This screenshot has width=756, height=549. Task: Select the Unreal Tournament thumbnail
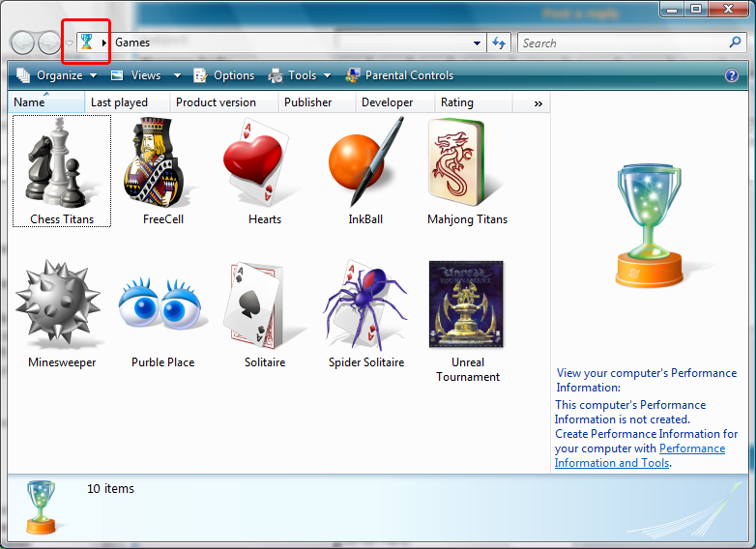click(x=467, y=304)
